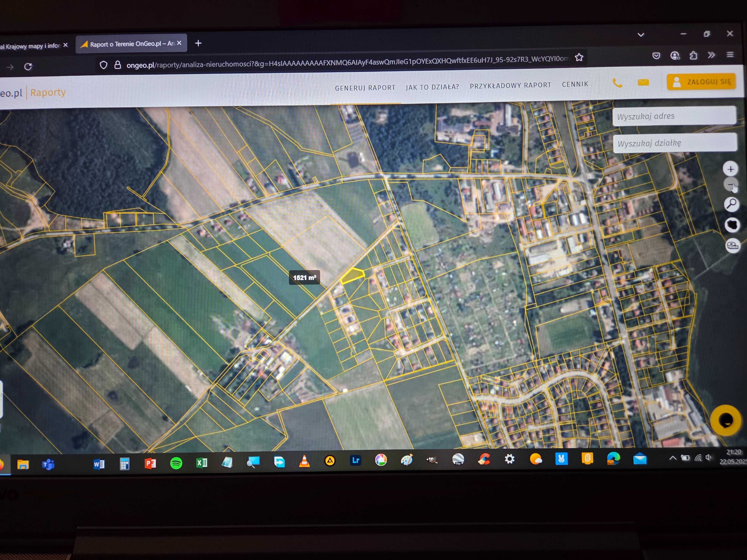Zoom out the map with minus button

point(731,185)
